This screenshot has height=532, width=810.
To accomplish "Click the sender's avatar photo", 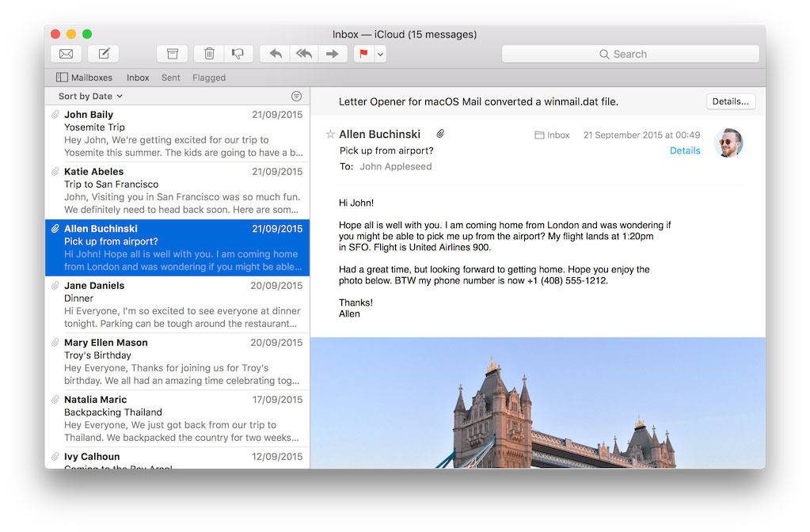I will click(729, 142).
